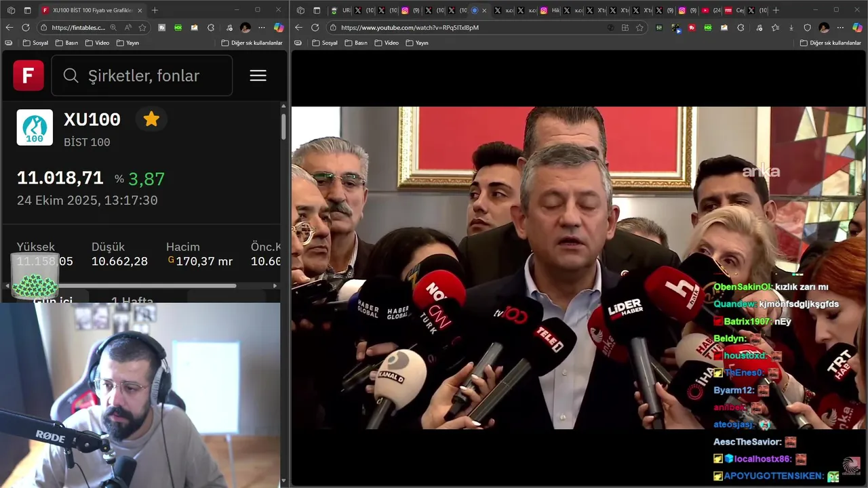Switch to the URL tab
The image size is (868, 488).
pos(341,10)
